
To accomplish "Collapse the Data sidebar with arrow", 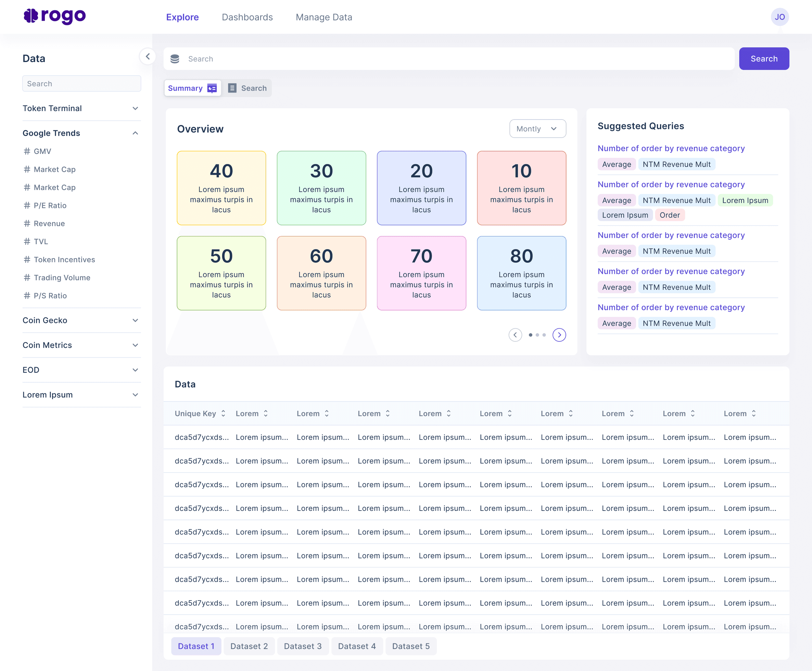I will tap(148, 57).
